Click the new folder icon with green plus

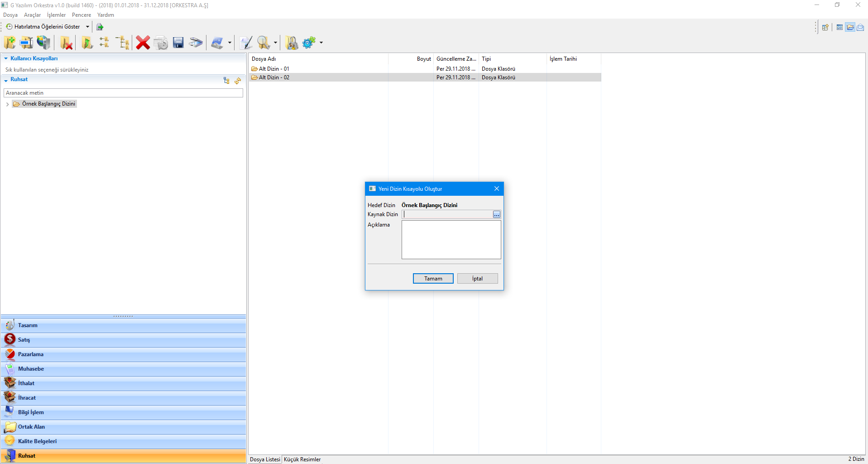10,43
